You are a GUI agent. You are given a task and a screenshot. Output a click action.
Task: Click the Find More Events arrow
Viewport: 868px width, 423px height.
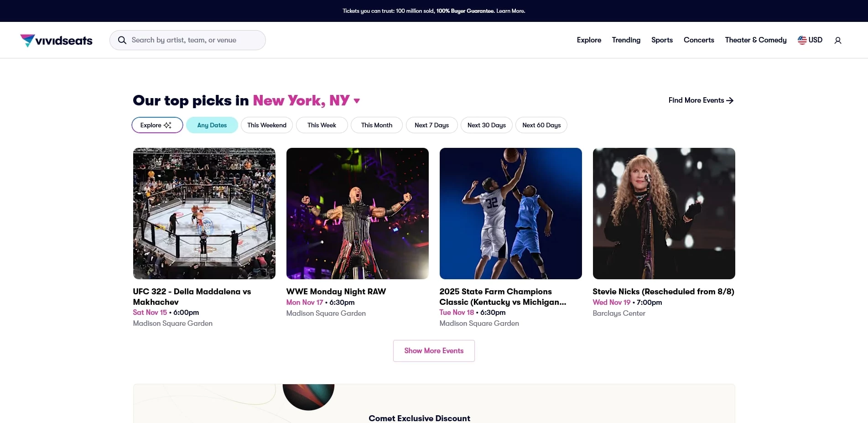pyautogui.click(x=730, y=100)
